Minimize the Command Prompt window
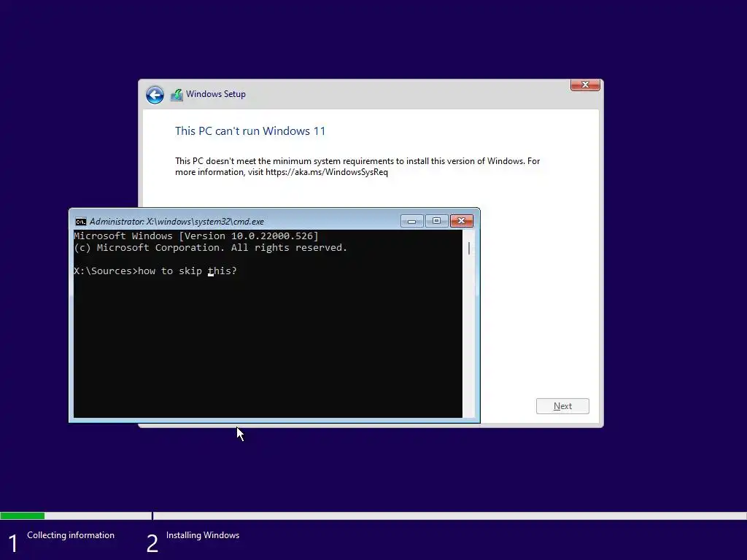747x560 pixels. click(412, 221)
